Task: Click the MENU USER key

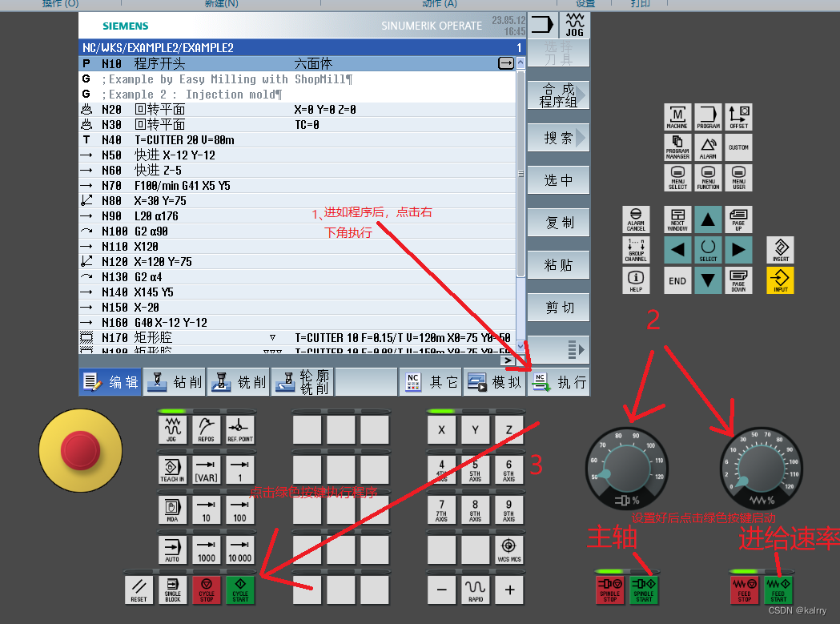Action: click(x=739, y=178)
